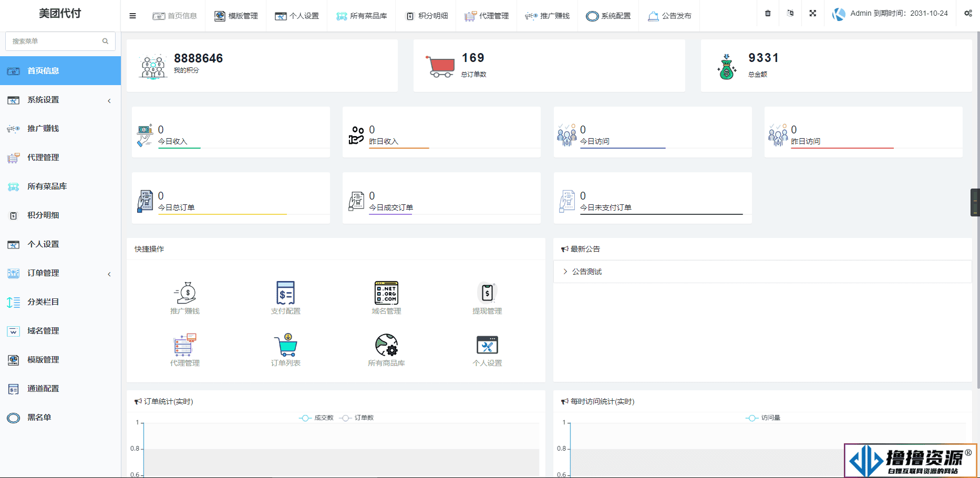Click the 快捷操作 panel heading
980x478 pixels.
tap(149, 249)
